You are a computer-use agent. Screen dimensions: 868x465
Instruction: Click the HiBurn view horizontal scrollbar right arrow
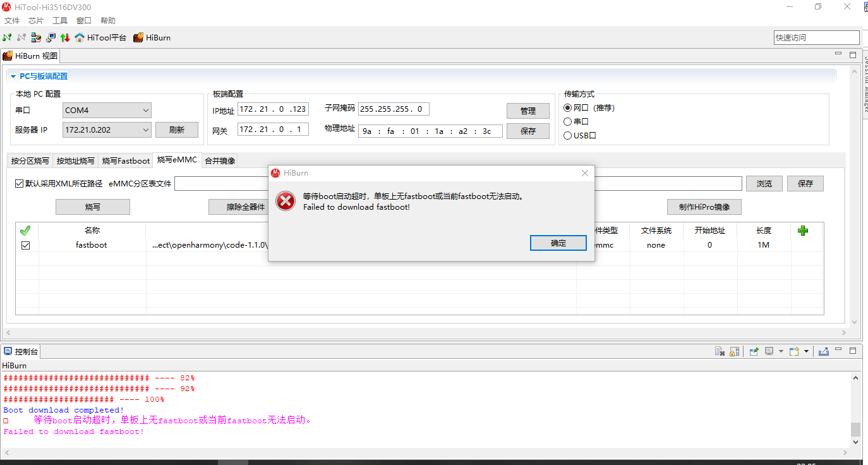point(844,332)
